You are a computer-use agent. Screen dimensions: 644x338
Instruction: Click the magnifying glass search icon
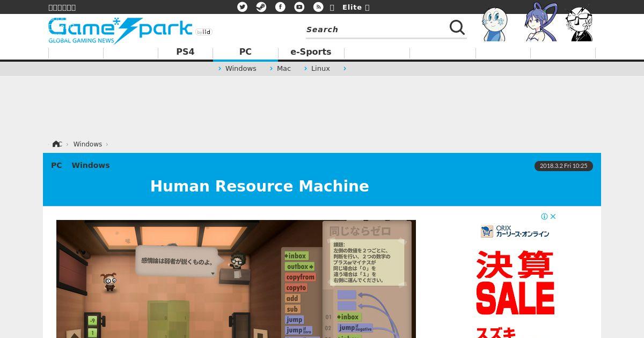pyautogui.click(x=457, y=27)
